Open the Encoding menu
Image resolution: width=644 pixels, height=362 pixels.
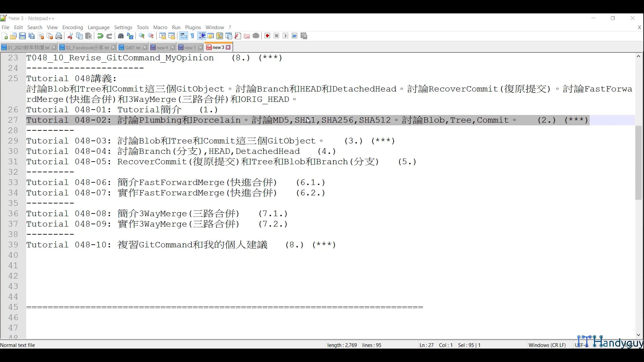tap(72, 27)
